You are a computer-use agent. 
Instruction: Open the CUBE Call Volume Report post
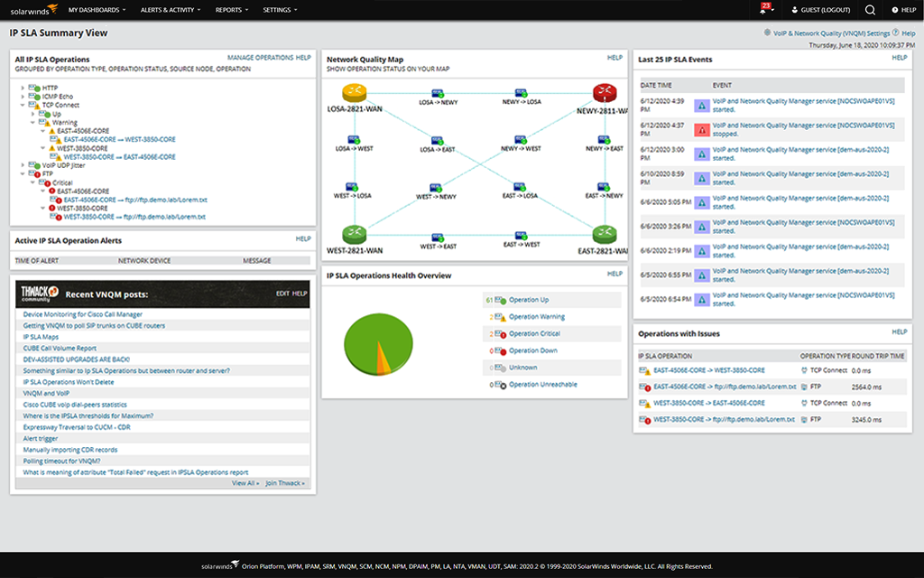pos(60,348)
